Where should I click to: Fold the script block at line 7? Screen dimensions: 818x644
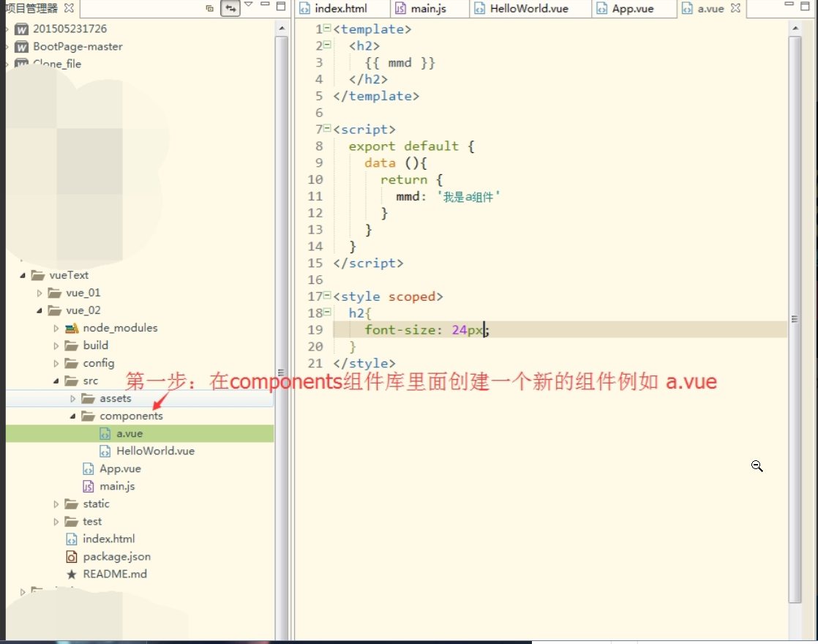(x=327, y=128)
